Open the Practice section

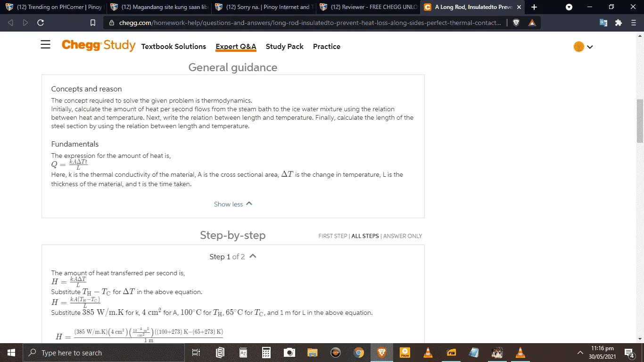click(326, 46)
